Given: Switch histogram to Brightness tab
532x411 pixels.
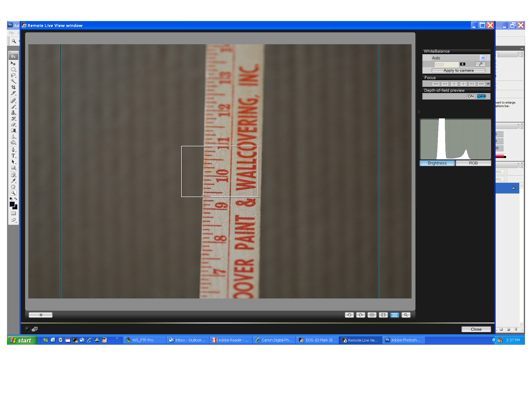Looking at the screenshot, I should 437,163.
